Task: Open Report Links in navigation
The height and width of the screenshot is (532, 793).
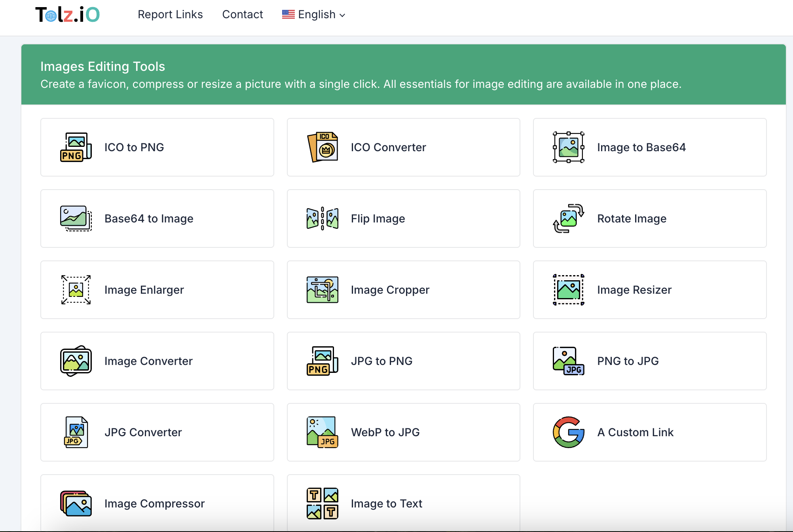Action: pos(170,15)
